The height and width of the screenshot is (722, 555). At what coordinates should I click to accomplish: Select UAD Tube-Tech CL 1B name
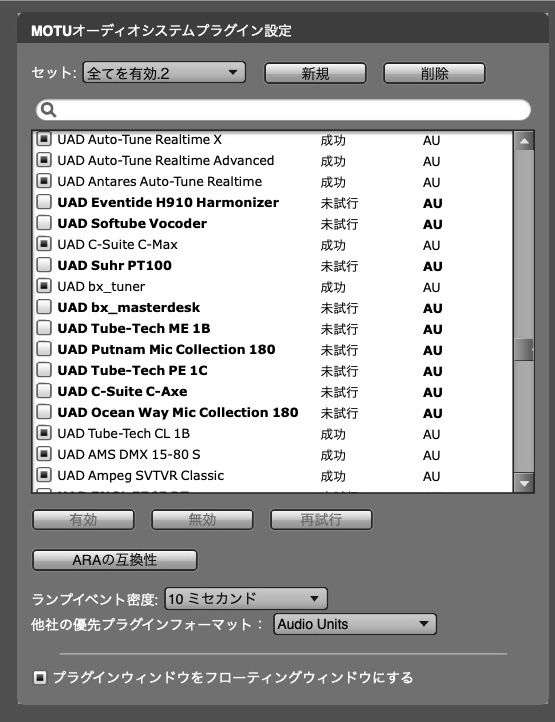123,433
